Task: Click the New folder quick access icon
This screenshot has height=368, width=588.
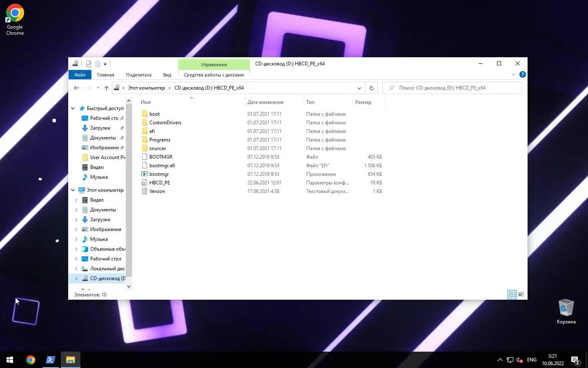Action: tap(98, 64)
